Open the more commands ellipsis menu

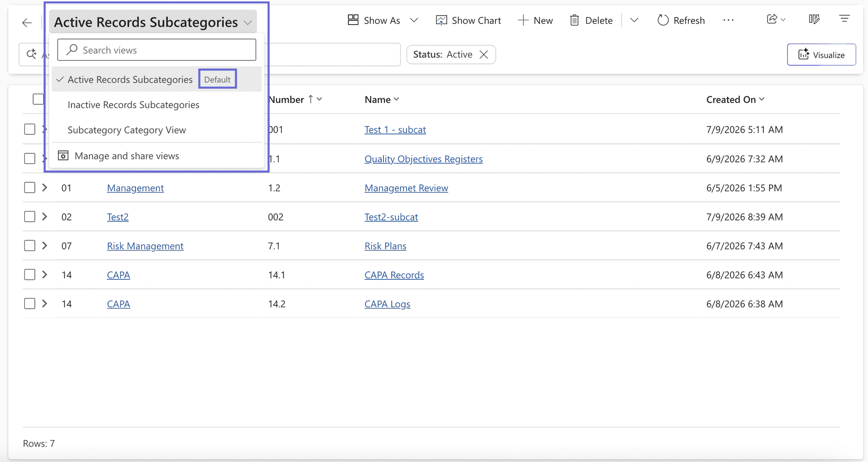[728, 20]
